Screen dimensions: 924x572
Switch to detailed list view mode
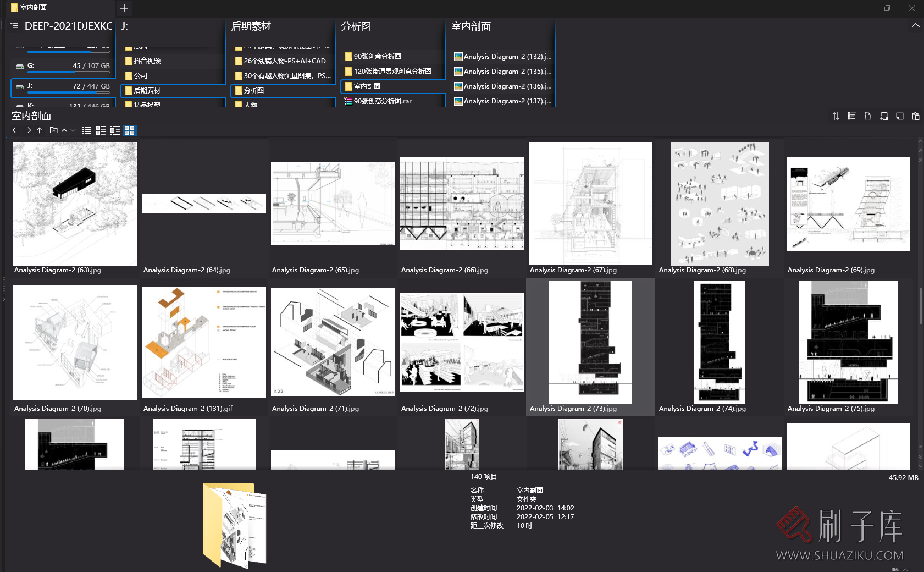101,130
